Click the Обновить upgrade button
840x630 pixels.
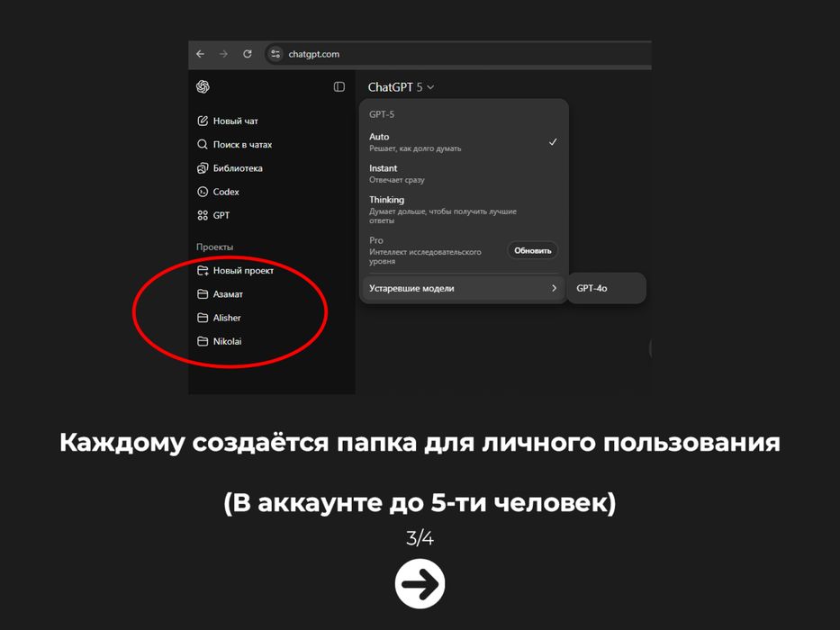532,251
